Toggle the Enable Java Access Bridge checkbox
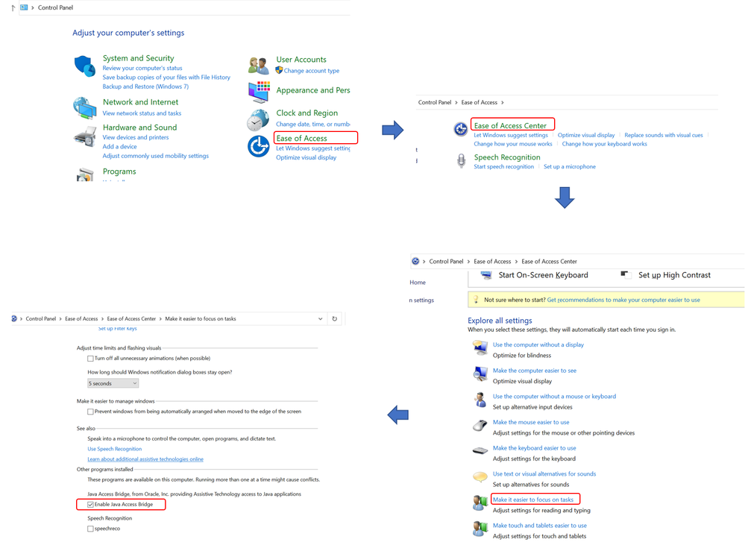745x560 pixels. tap(90, 504)
